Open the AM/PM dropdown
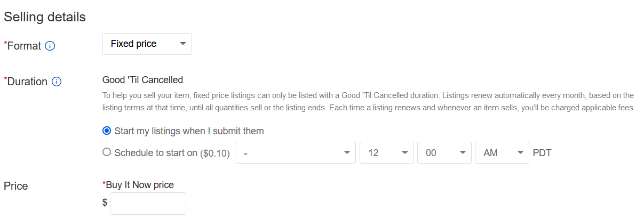The width and height of the screenshot is (644, 219). (x=502, y=152)
